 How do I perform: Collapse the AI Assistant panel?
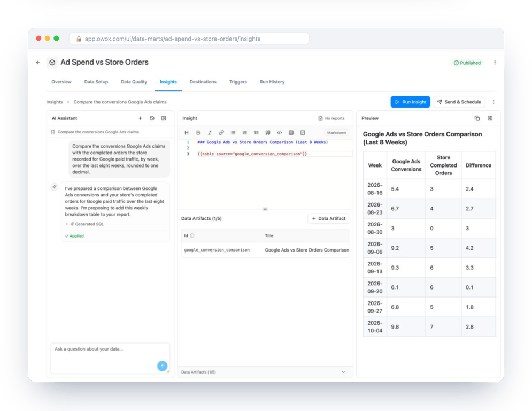pos(164,118)
